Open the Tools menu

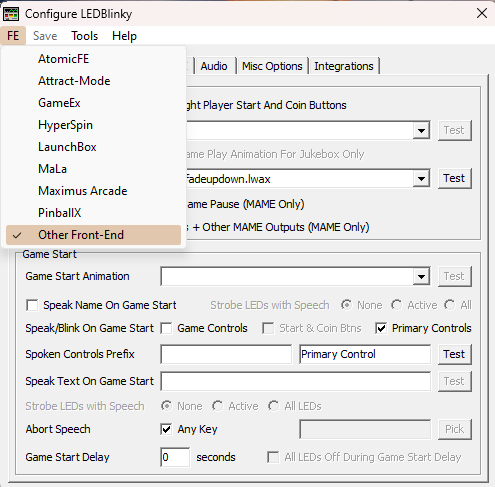tap(84, 36)
